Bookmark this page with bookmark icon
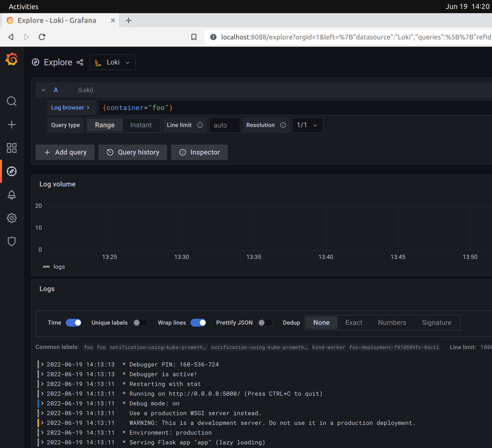 click(x=194, y=37)
